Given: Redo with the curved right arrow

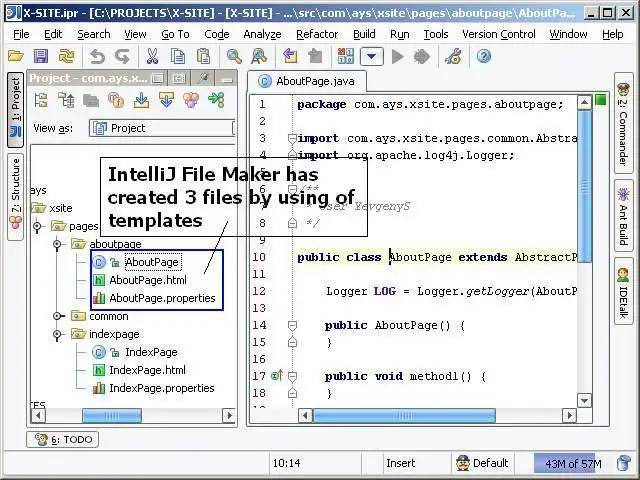Looking at the screenshot, I should pos(122,56).
